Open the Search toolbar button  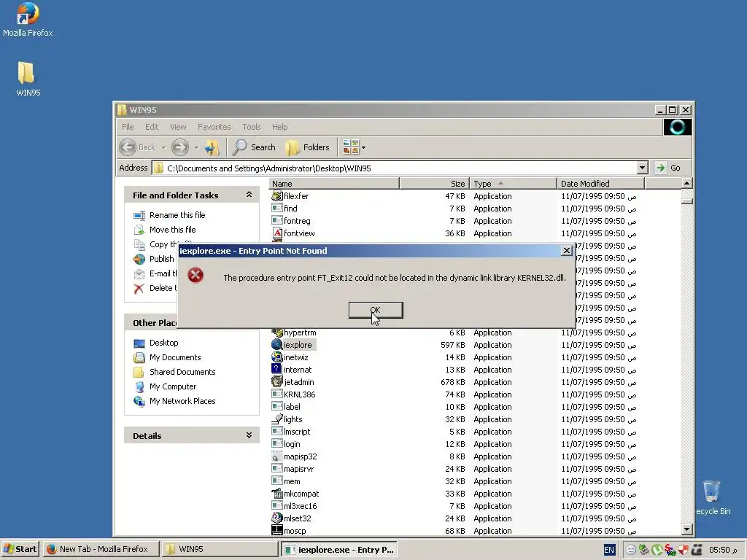[x=254, y=147]
